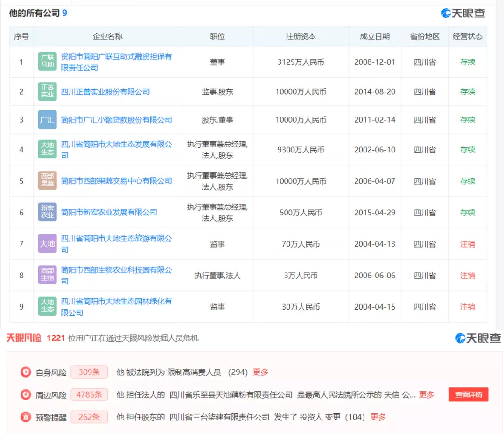Click the 西部生物 company logo icon
The width and height of the screenshot is (504, 434).
point(47,275)
